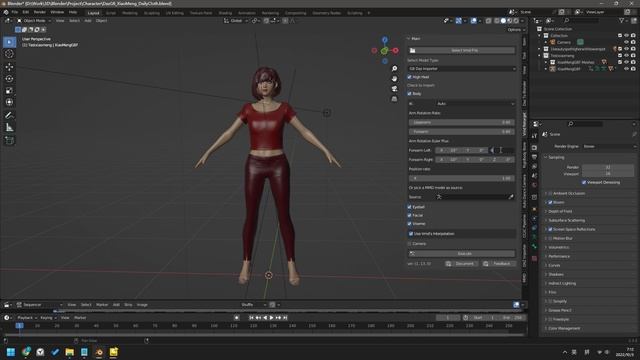Screen dimensions: 640x360
Task: Click the eyedropper in Source field
Action: pos(511,197)
